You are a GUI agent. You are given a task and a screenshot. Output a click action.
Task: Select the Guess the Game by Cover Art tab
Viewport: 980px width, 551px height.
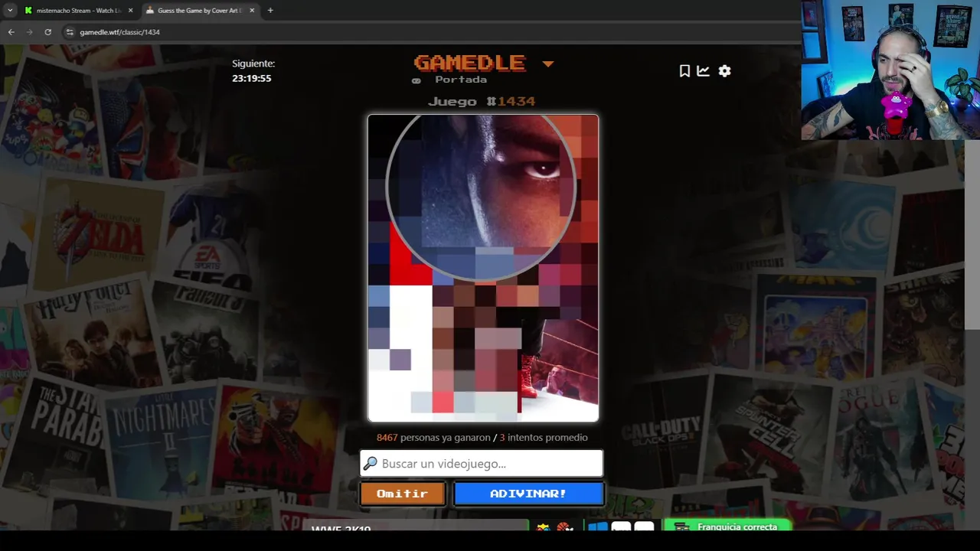coord(200,11)
